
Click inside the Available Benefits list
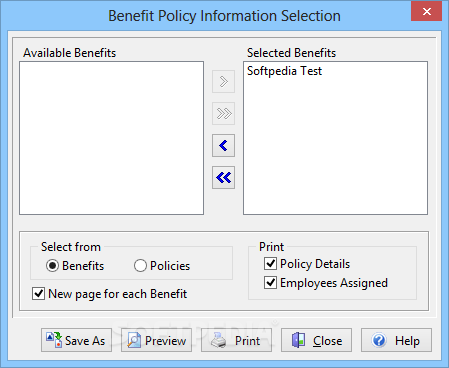point(111,138)
